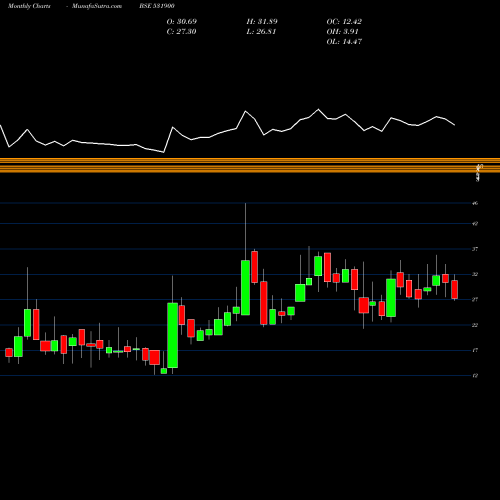Image resolution: width=500 pixels, height=500 pixels.
Task: Click the close value 'C: 27.30'
Action: tap(181, 31)
